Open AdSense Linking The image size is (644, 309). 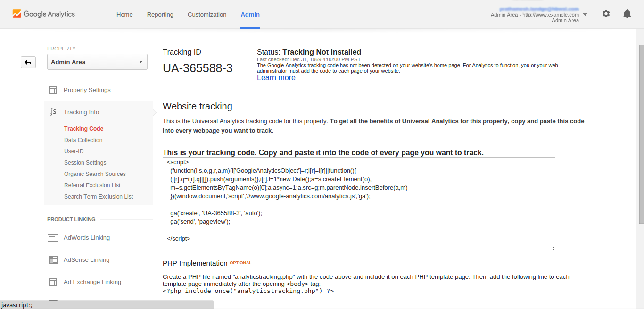coord(87,260)
